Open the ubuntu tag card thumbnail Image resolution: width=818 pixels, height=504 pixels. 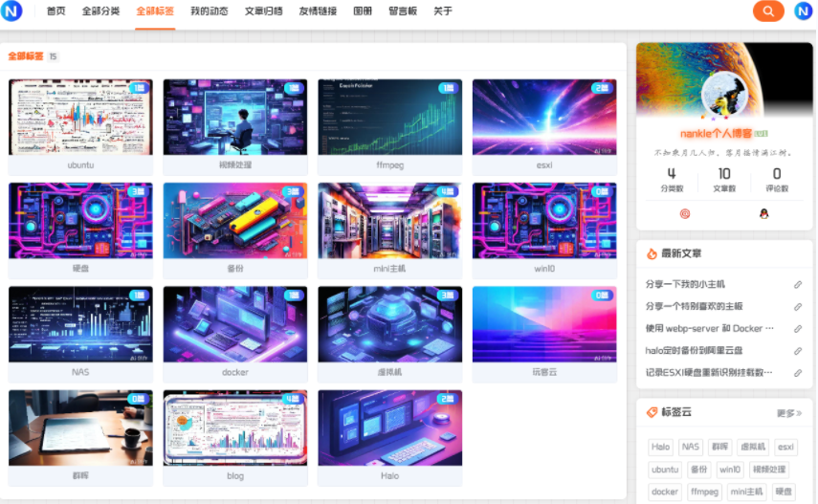coord(80,117)
